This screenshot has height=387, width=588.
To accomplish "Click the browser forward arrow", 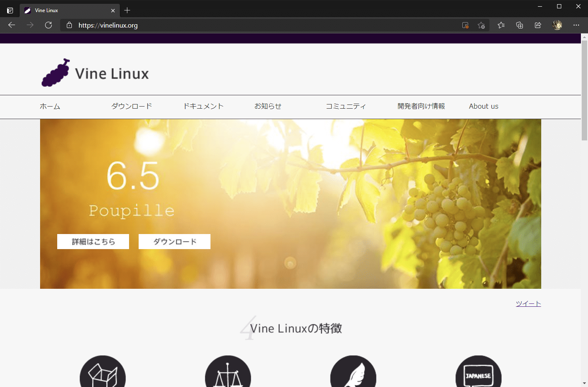I will coord(30,25).
